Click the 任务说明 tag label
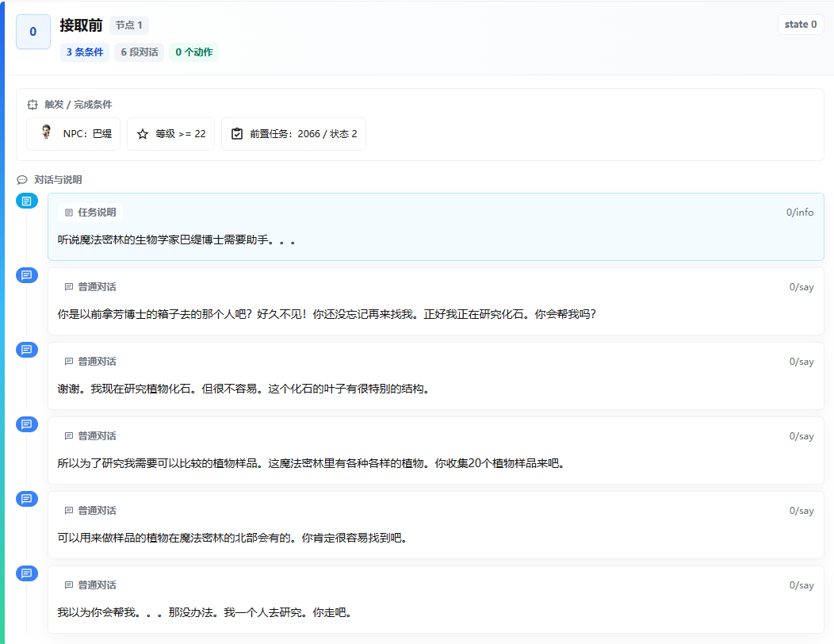 97,213
